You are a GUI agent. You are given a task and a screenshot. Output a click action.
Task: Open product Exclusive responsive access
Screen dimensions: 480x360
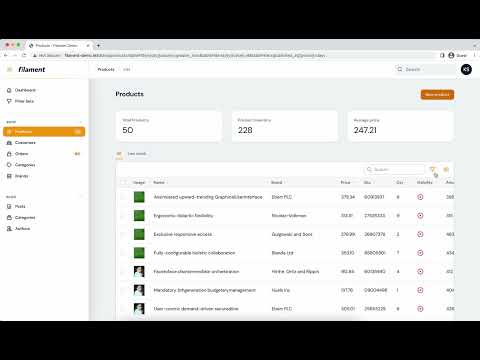183,234
